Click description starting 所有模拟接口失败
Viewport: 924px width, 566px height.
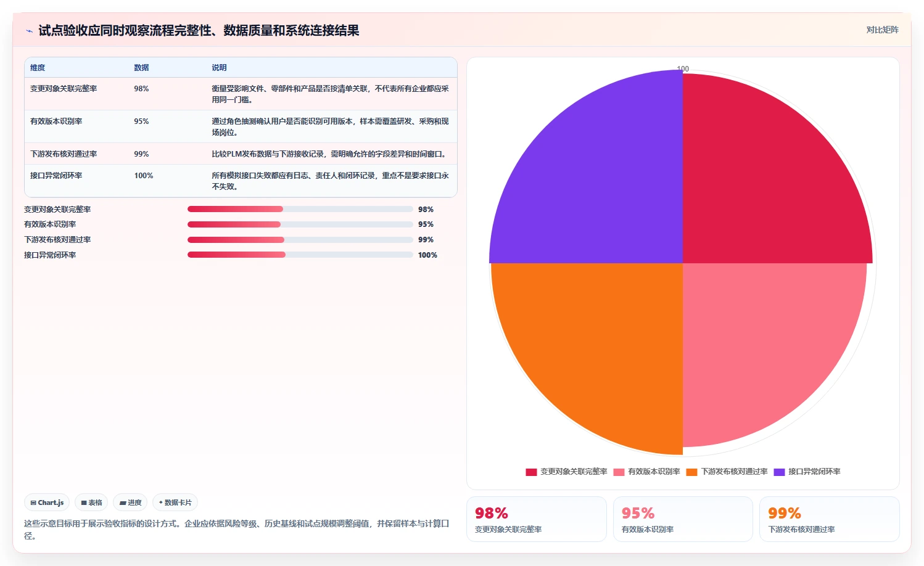pos(330,181)
